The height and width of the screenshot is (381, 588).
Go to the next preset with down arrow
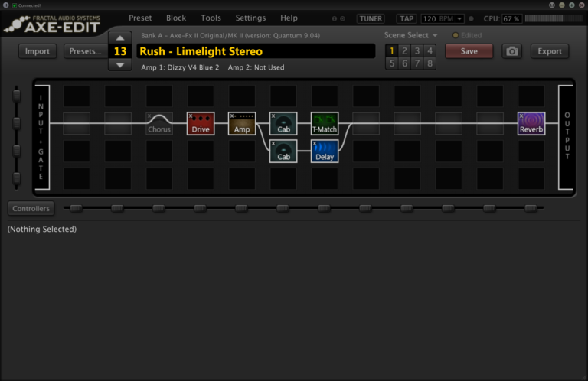120,65
